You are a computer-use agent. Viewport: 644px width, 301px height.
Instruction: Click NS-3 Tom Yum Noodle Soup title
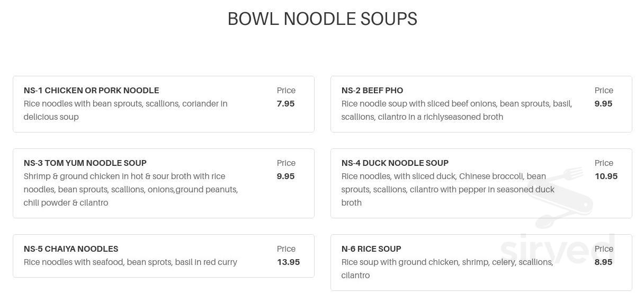click(85, 163)
